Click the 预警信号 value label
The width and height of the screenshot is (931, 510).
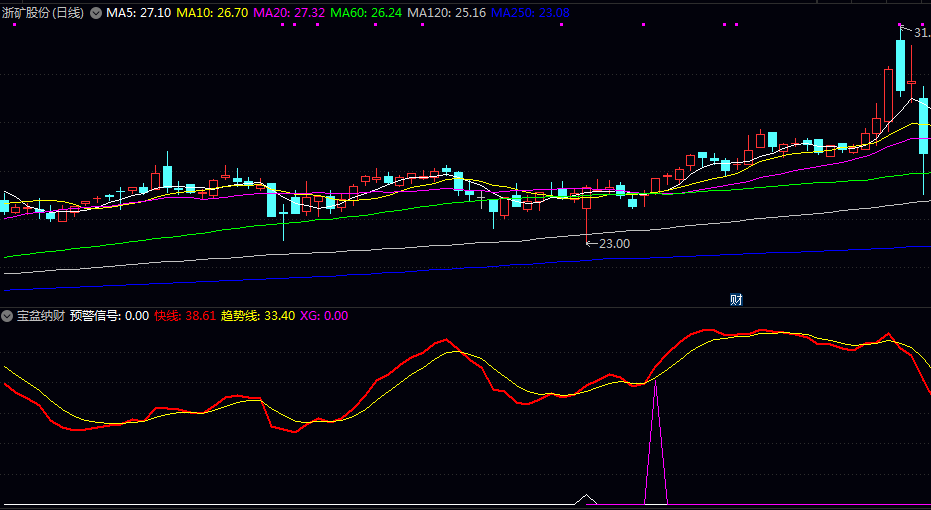click(x=109, y=316)
